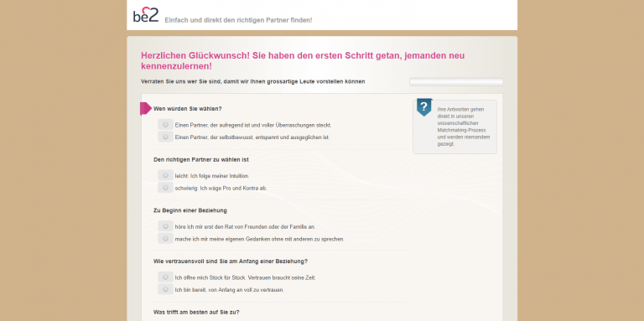Click the tagline 'Einfach und direkt den richtigen Partner finden!'
Image resolution: width=644 pixels, height=321 pixels.
tap(238, 20)
